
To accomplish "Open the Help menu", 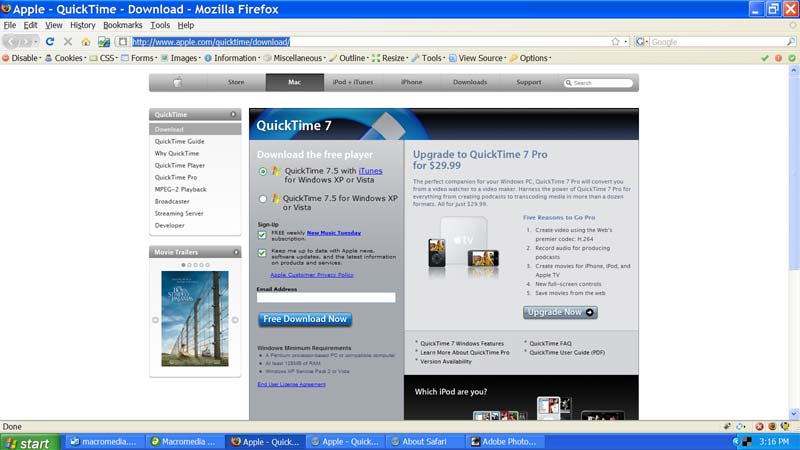I will click(x=186, y=25).
